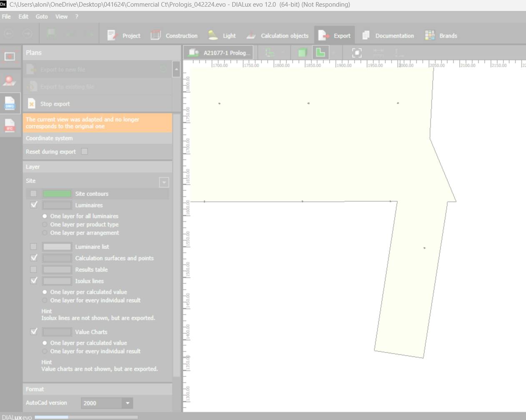526x420 pixels.
Task: Open the A21077-1 Prolog view selector
Action: [x=218, y=53]
